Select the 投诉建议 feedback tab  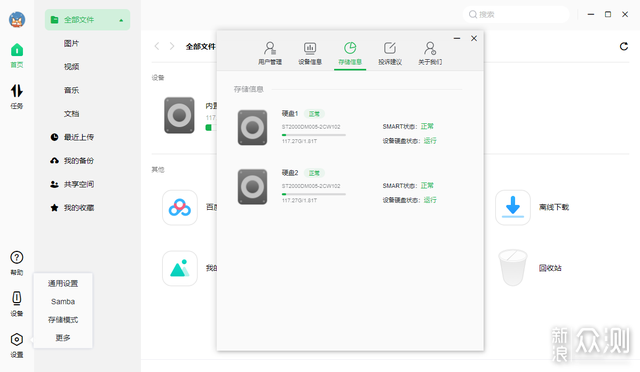[x=390, y=53]
